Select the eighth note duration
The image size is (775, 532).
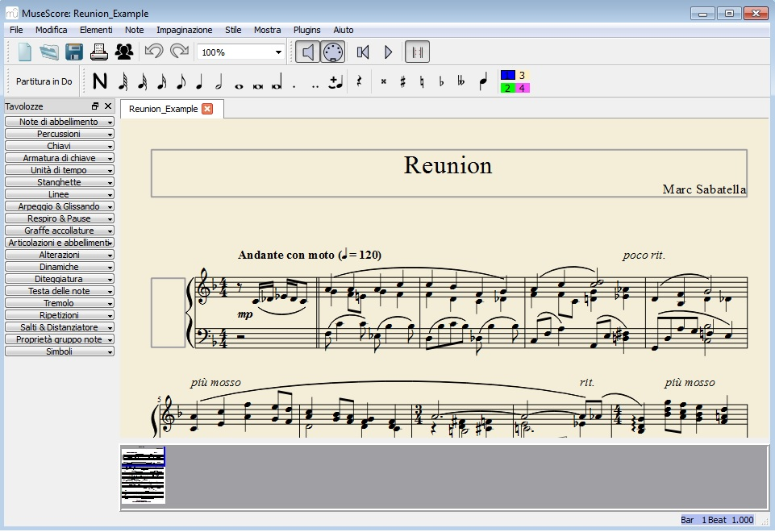click(181, 81)
